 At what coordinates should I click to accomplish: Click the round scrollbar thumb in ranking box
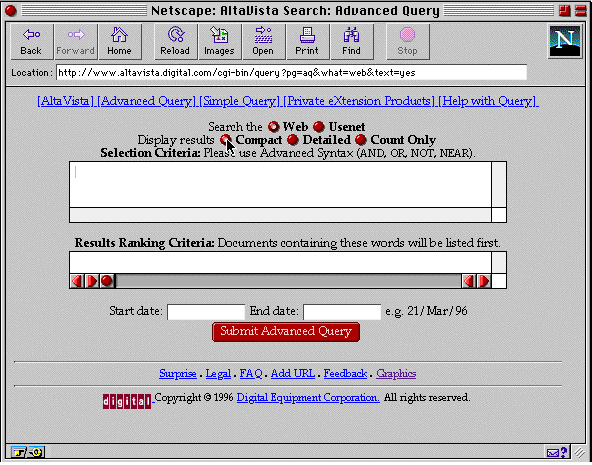[x=107, y=281]
